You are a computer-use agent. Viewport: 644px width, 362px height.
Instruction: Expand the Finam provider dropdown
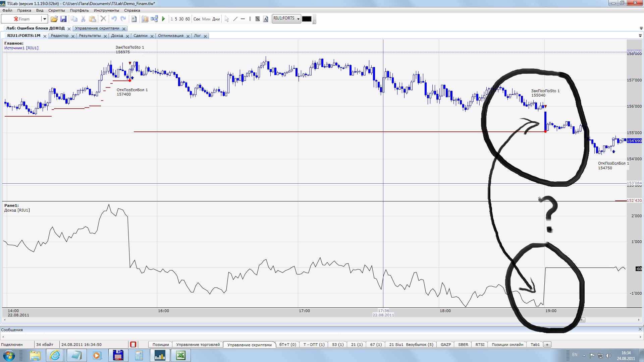click(x=44, y=19)
